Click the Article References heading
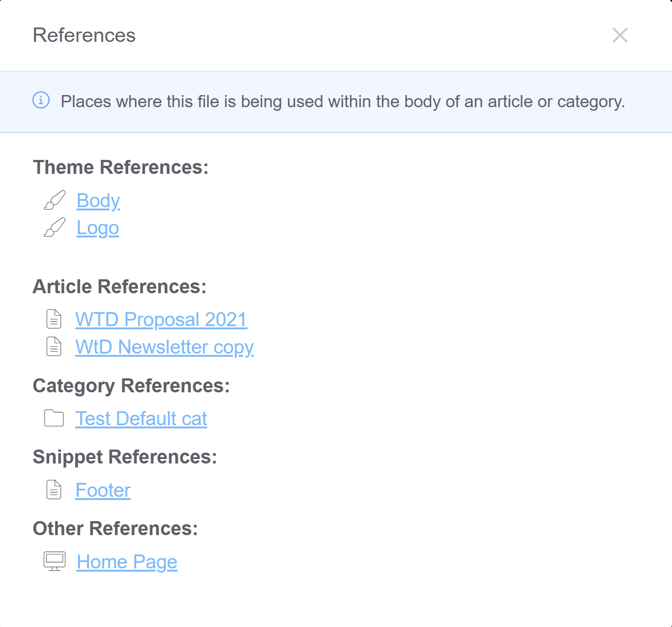Screen dimensions: 672x627 (119, 286)
